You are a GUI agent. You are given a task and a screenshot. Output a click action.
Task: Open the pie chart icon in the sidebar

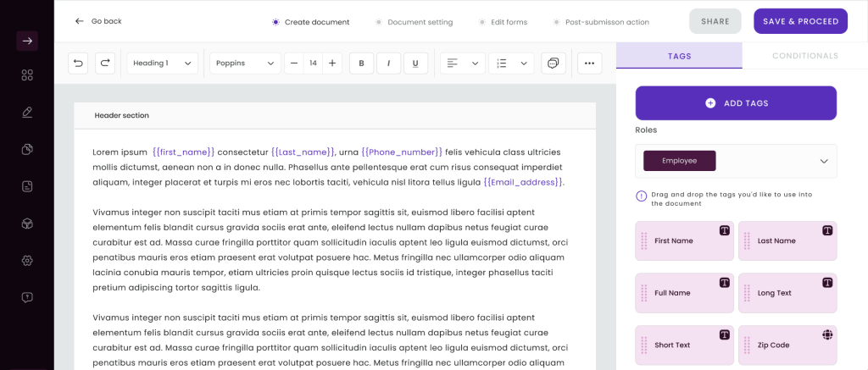click(27, 149)
